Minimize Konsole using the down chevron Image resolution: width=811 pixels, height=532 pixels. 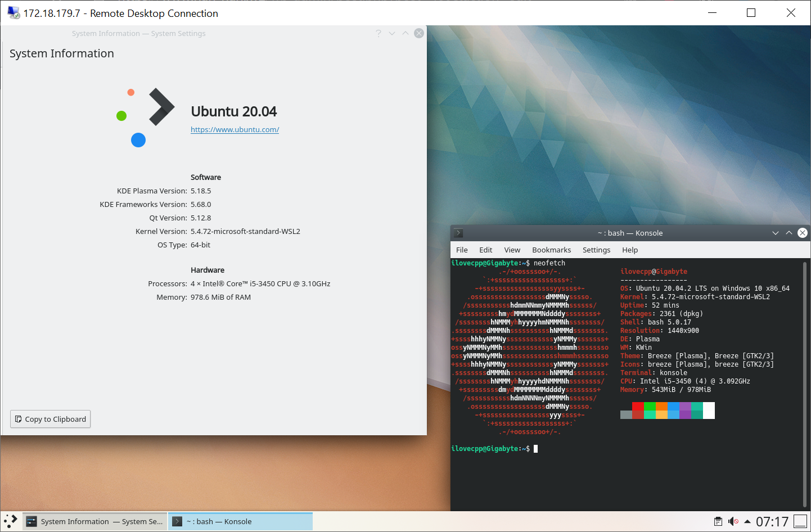pyautogui.click(x=776, y=233)
